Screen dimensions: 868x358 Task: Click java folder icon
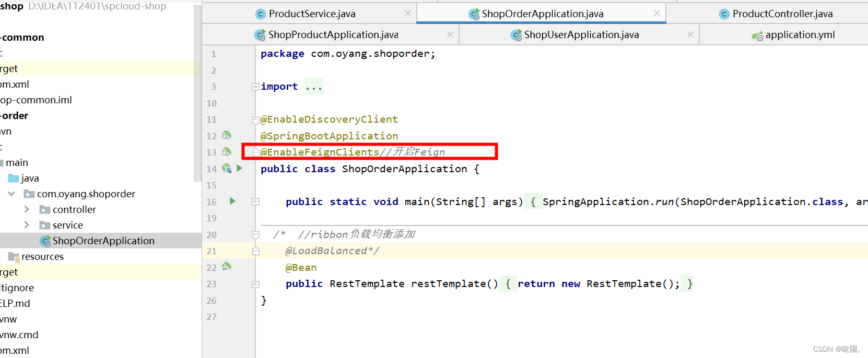(14, 178)
